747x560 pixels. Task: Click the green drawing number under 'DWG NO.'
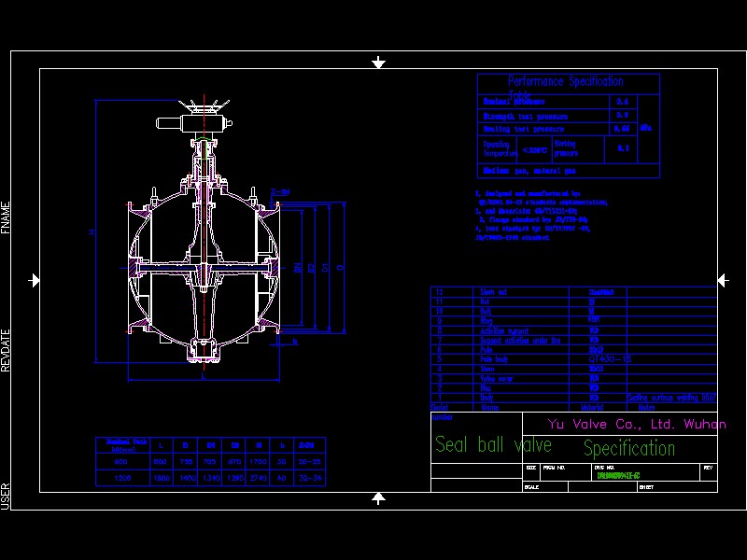point(618,476)
